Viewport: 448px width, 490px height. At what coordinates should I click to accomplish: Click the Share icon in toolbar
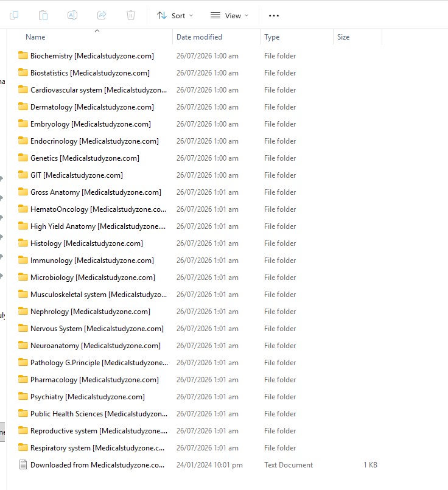tap(102, 15)
